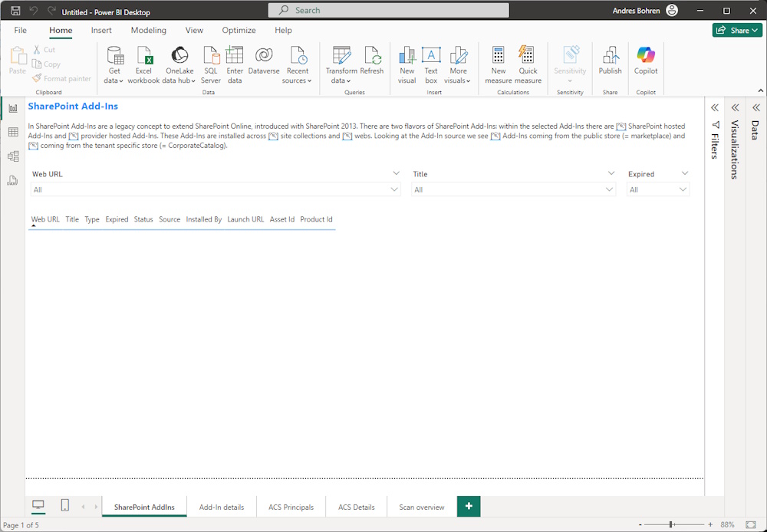Sort table by Asset Id column
The width and height of the screenshot is (767, 532).
[281, 219]
